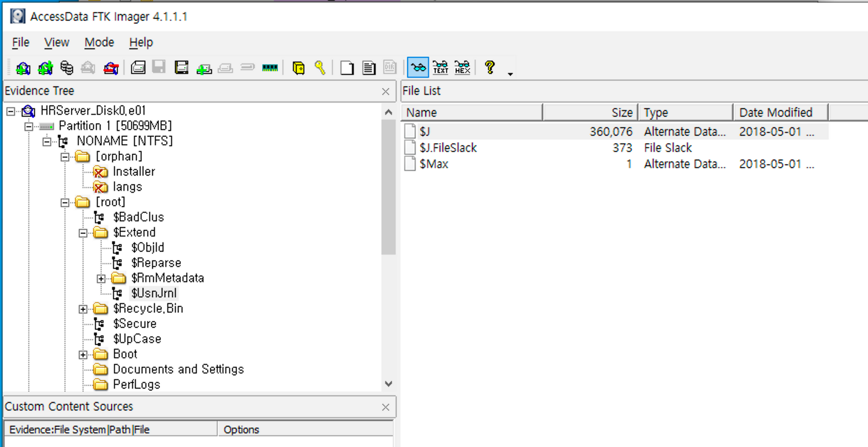Viewport: 868px width, 447px height.
Task: Expand the $RmMetadata folder
Action: coord(101,279)
